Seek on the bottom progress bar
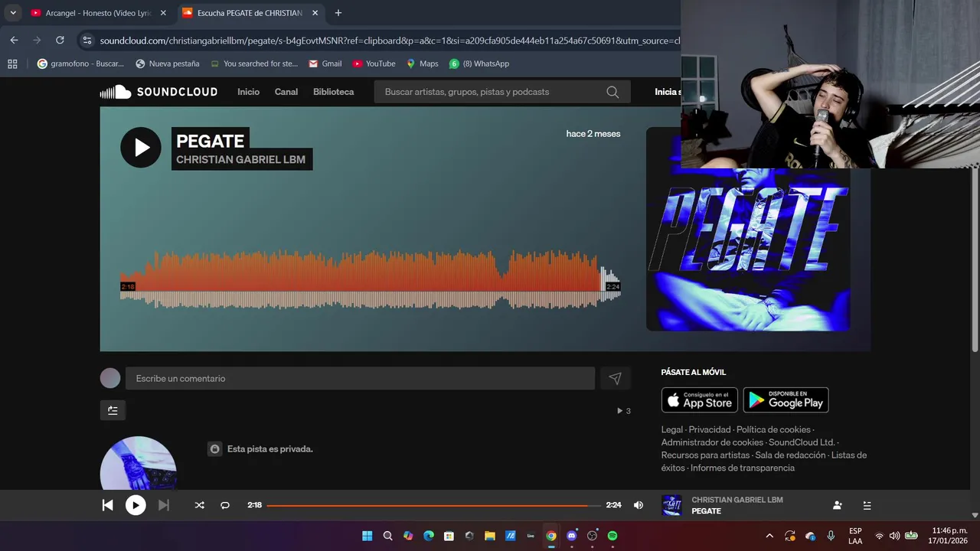The height and width of the screenshot is (551, 980). click(x=433, y=505)
